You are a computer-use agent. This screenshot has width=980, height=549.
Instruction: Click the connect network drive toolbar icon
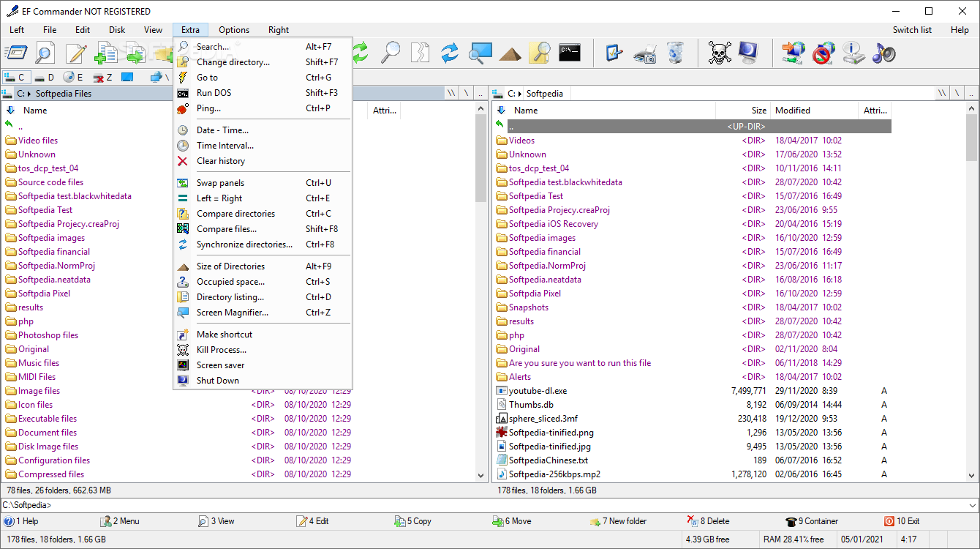click(x=794, y=53)
